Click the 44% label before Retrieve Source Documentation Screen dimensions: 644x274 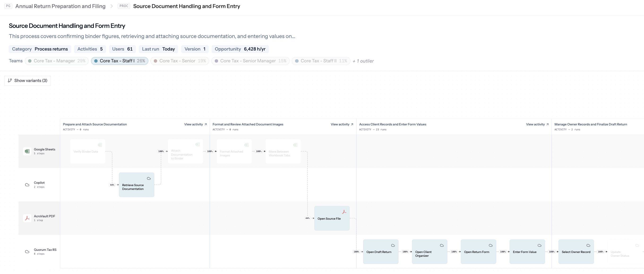point(112,185)
